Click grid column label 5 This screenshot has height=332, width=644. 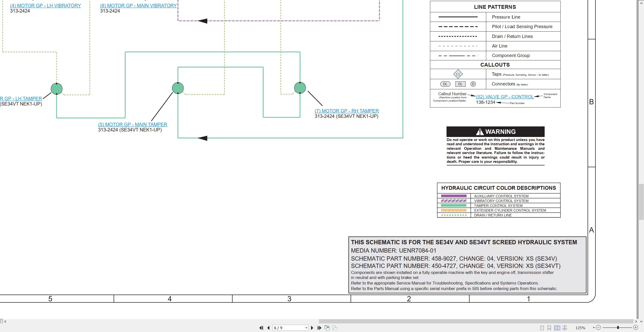tap(50, 299)
